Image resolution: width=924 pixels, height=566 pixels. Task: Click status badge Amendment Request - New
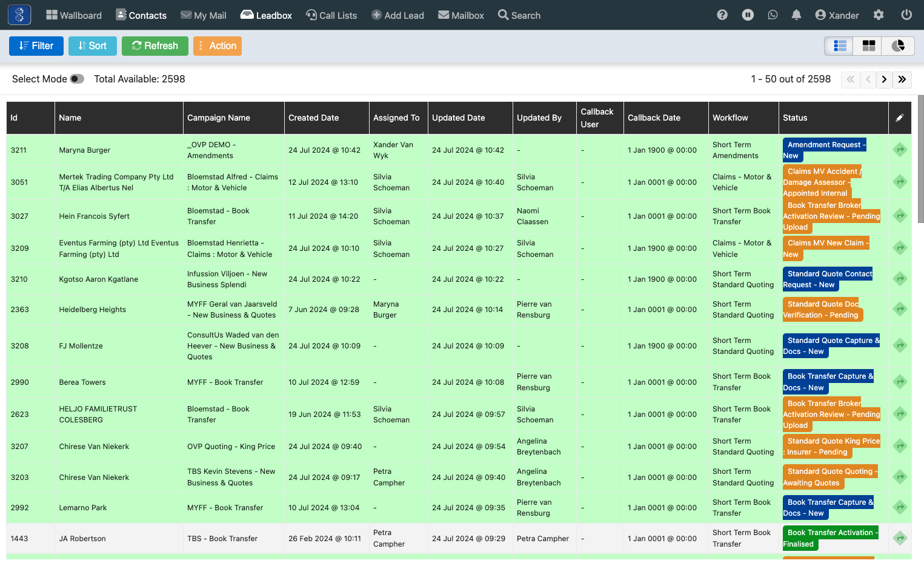point(825,150)
